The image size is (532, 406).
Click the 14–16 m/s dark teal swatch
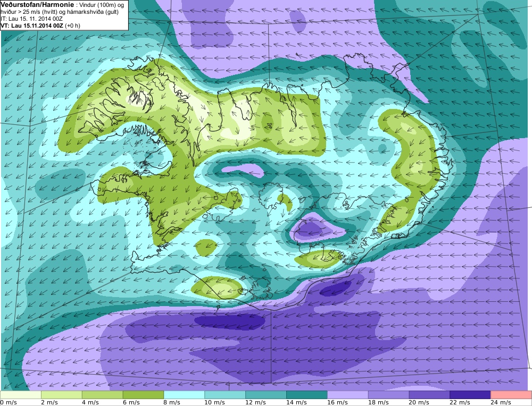307,395
